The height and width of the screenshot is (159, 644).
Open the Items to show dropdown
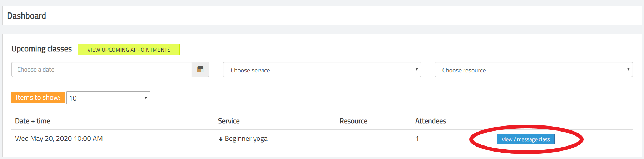pos(108,98)
